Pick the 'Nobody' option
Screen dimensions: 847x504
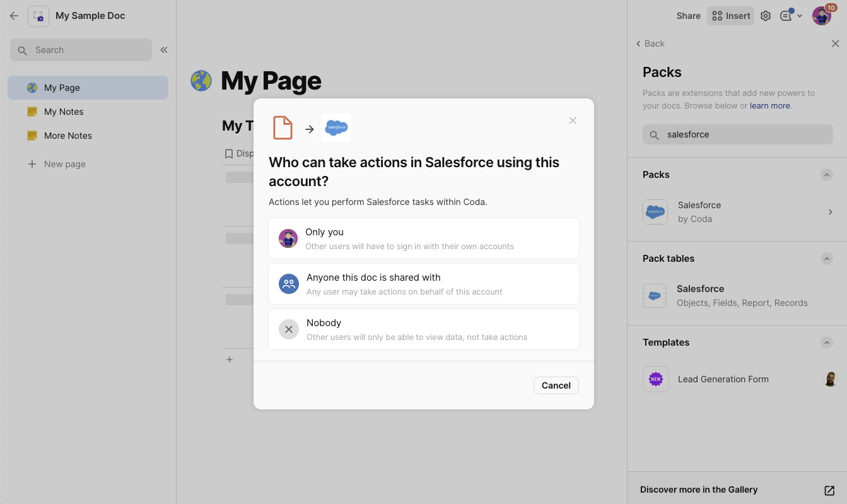pyautogui.click(x=423, y=329)
